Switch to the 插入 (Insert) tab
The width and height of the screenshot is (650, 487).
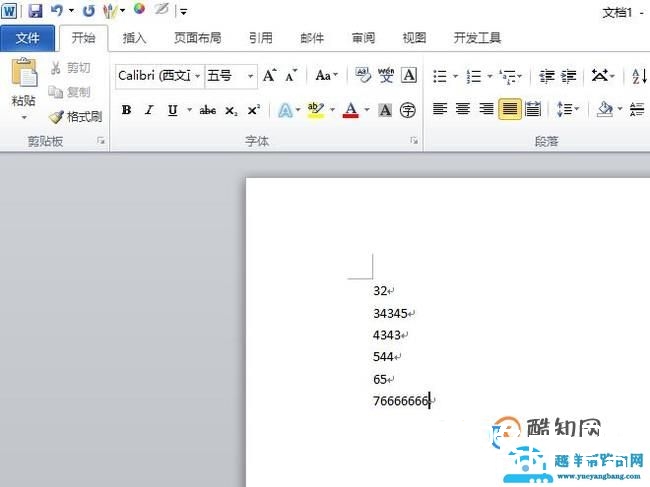[x=134, y=38]
